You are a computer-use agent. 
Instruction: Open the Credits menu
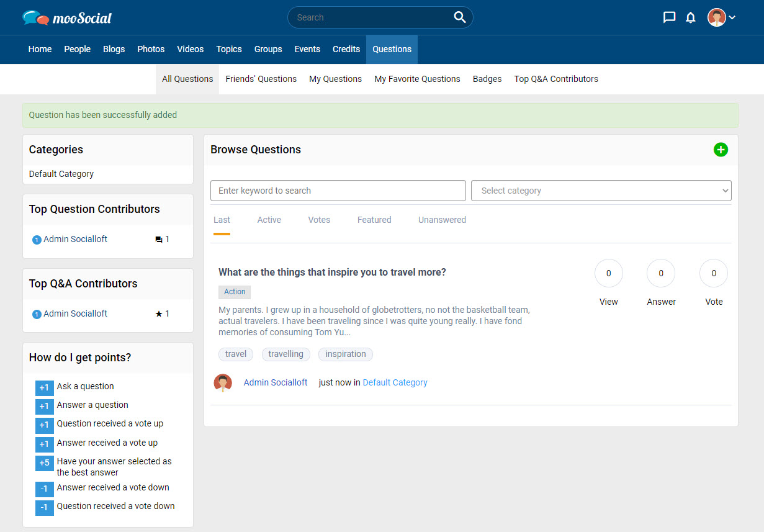coord(346,49)
